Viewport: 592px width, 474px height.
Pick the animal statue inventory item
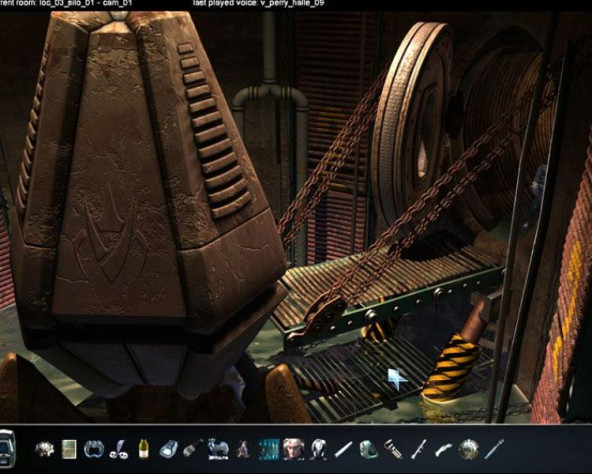[x=218, y=449]
